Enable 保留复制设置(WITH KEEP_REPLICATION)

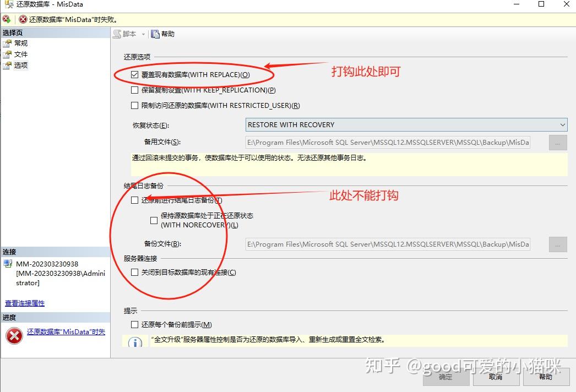[134, 90]
